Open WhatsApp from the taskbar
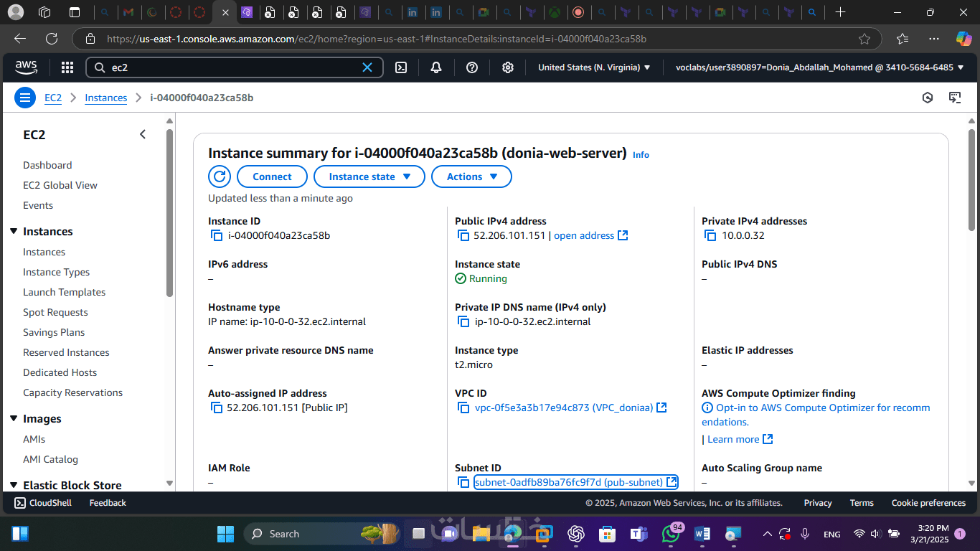Screen dimensions: 980x551 point(672,534)
